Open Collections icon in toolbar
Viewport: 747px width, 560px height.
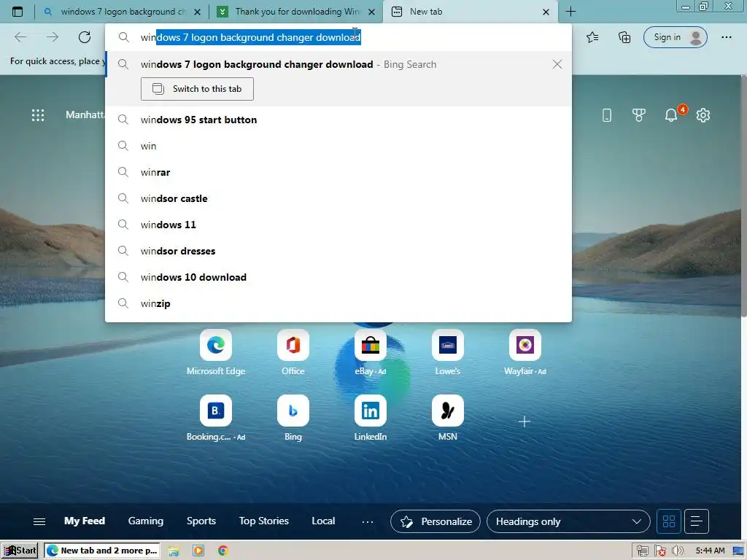[x=624, y=37]
